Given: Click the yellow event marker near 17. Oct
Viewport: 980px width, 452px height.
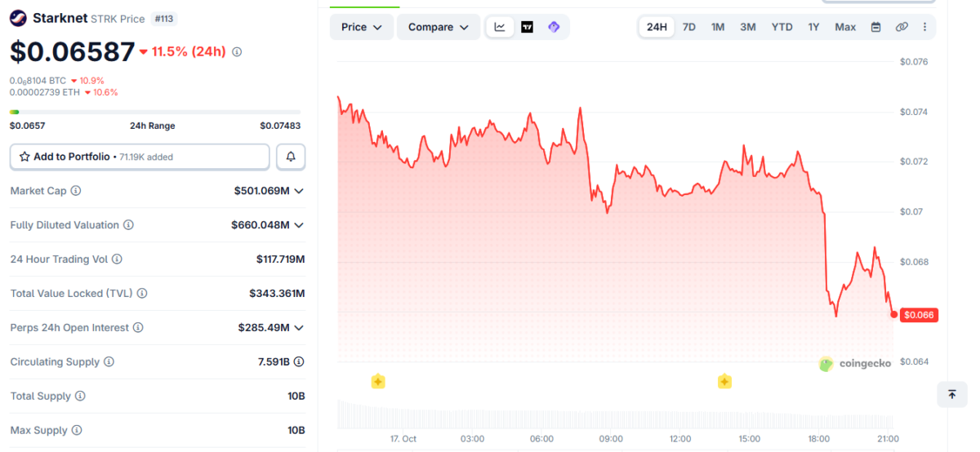Looking at the screenshot, I should click(378, 381).
